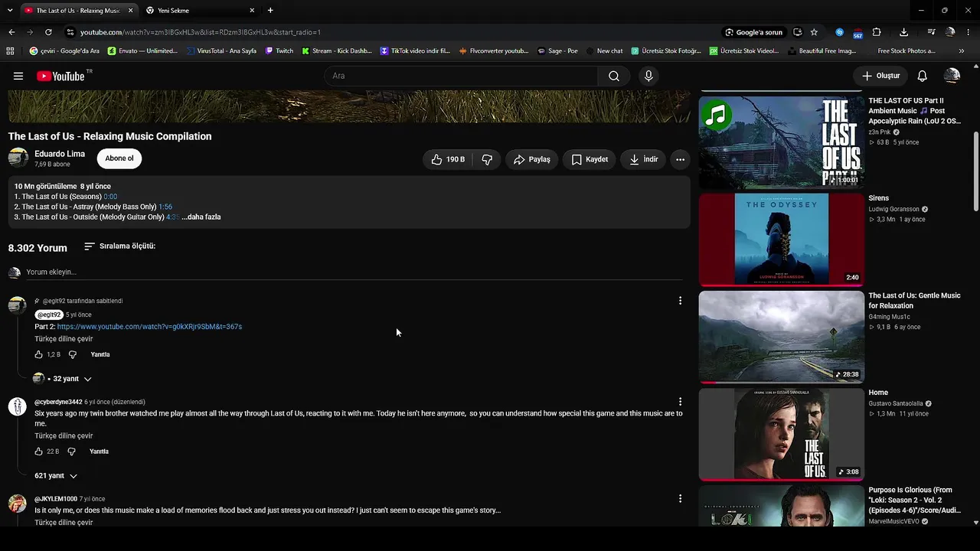Open a new browser tab

pyautogui.click(x=270, y=11)
